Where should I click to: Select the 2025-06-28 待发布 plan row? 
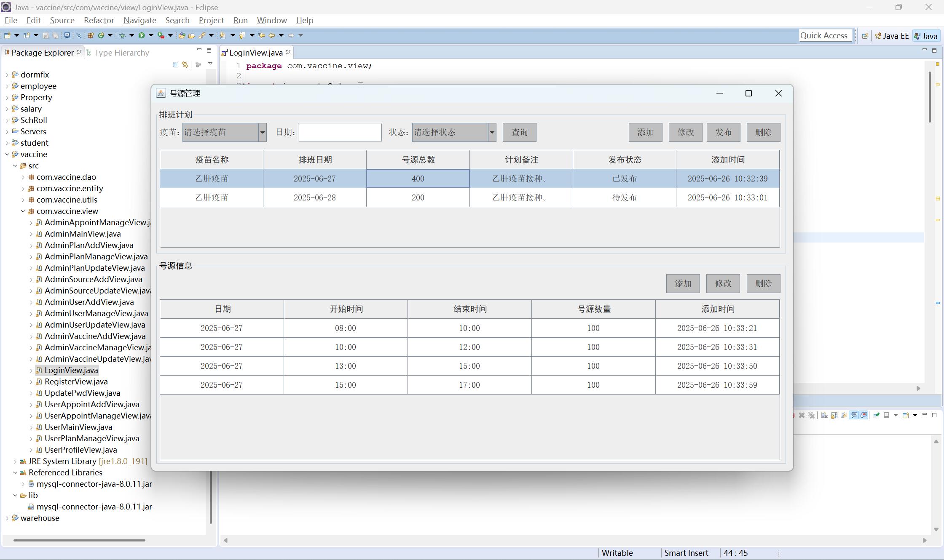[x=469, y=197]
